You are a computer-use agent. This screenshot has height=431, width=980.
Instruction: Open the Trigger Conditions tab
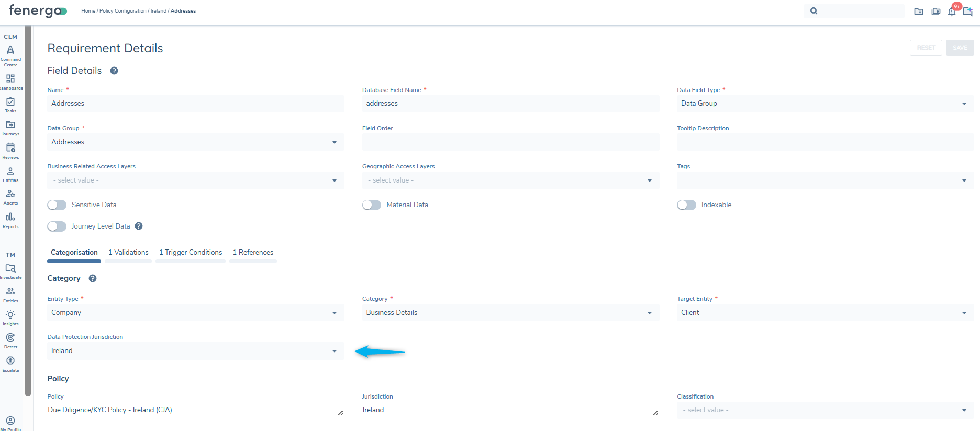pyautogui.click(x=191, y=253)
